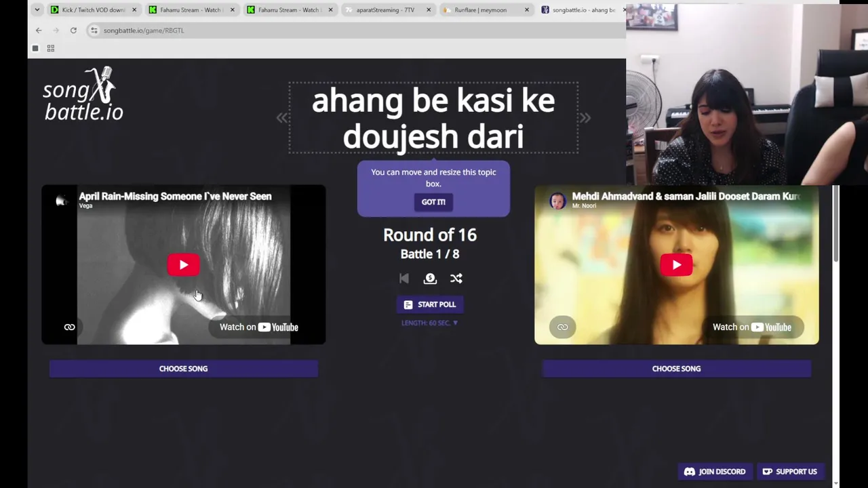This screenshot has height=488, width=868.
Task: Click the dollar donation icon
Action: click(x=430, y=279)
